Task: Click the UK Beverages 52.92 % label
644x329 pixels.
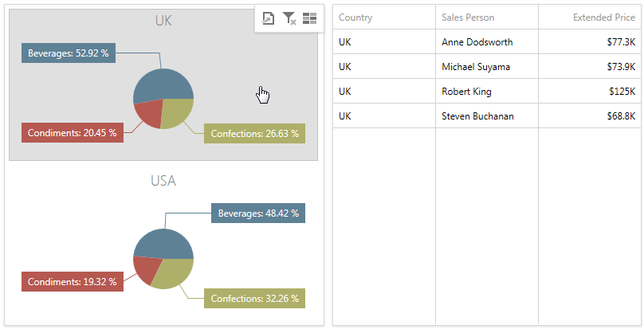Action: (x=68, y=53)
